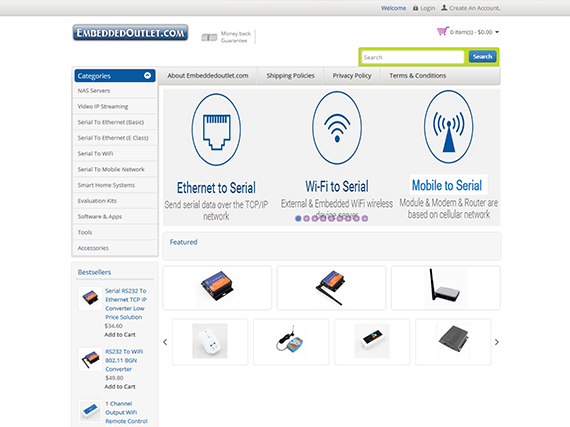Show previous featured products with left chevron
Viewport: 570px width, 427px height.
click(x=165, y=342)
